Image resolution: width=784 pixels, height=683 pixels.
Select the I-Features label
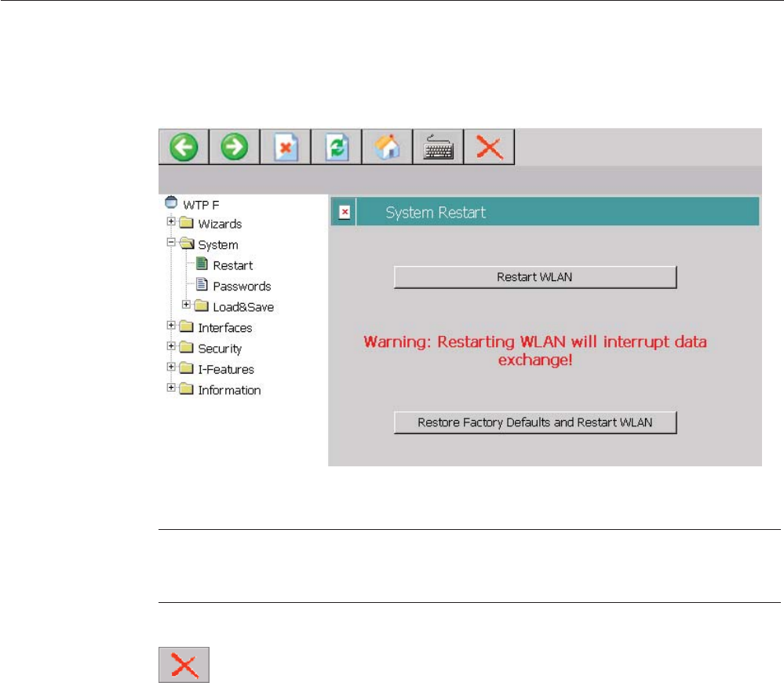(226, 370)
